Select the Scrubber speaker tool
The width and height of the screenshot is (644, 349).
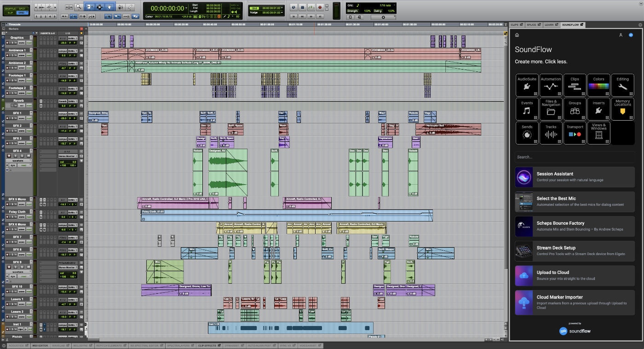coord(120,7)
